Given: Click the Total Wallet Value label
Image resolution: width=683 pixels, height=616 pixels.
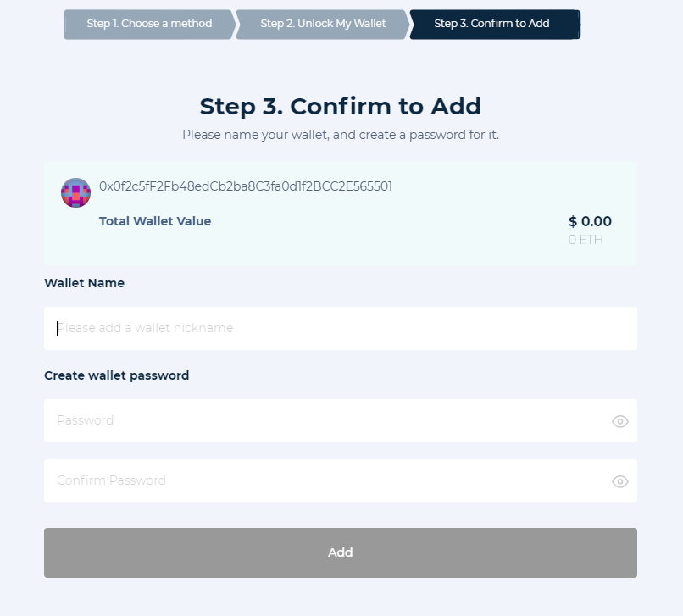Looking at the screenshot, I should (x=155, y=221).
